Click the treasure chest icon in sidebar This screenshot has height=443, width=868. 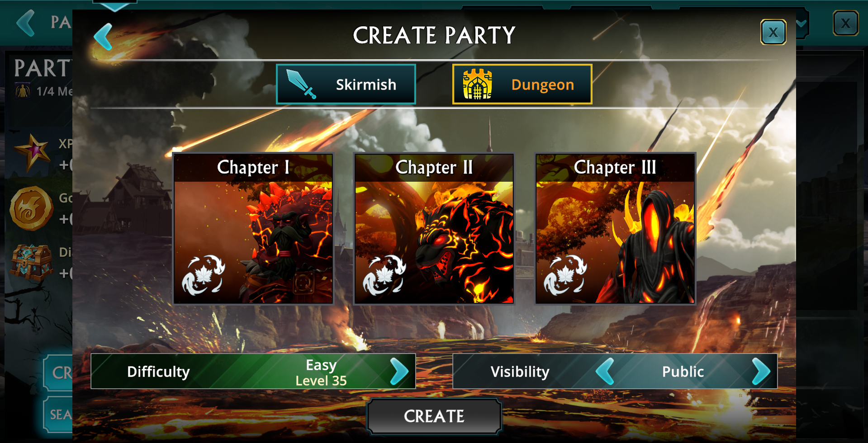tap(32, 263)
